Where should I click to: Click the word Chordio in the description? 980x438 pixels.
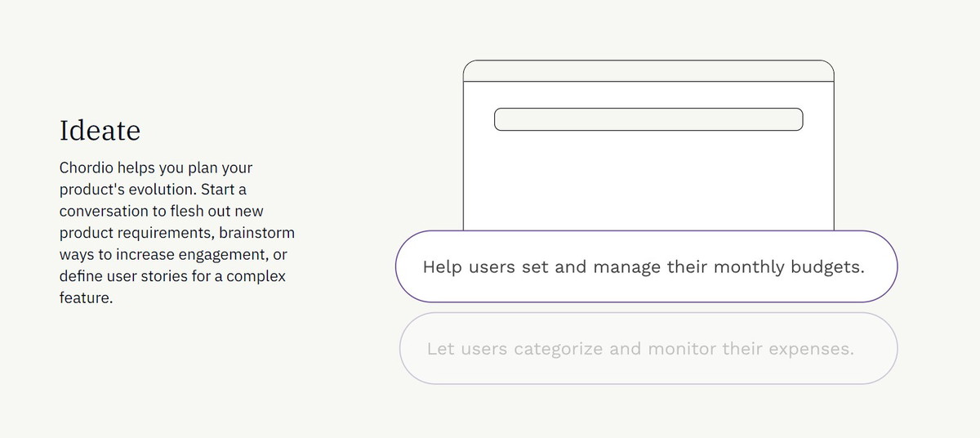87,168
